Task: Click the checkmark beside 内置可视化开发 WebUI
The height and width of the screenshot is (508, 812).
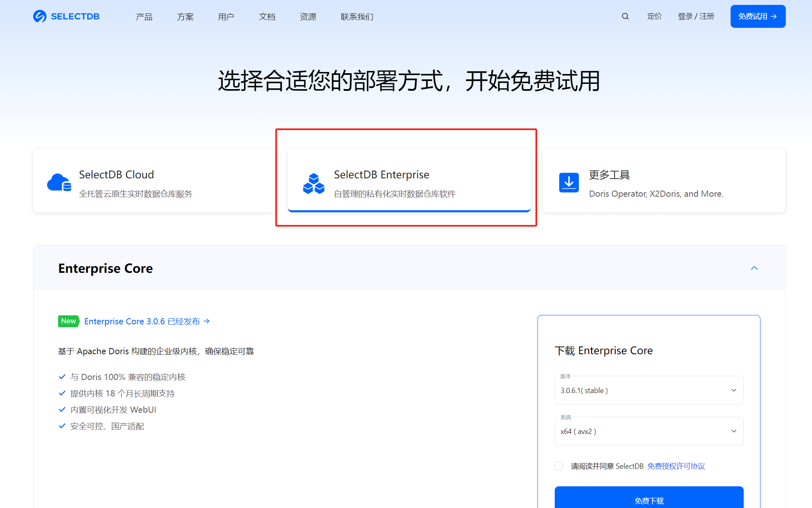Action: coord(62,409)
